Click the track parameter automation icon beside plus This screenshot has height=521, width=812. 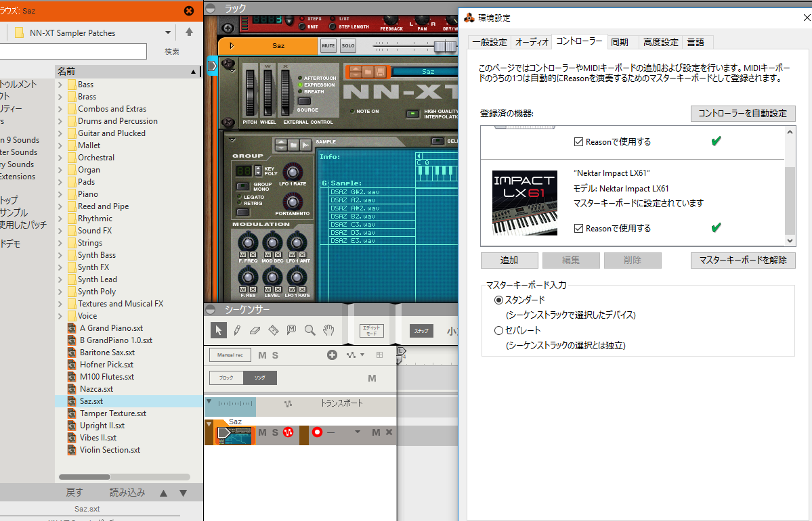tap(351, 355)
